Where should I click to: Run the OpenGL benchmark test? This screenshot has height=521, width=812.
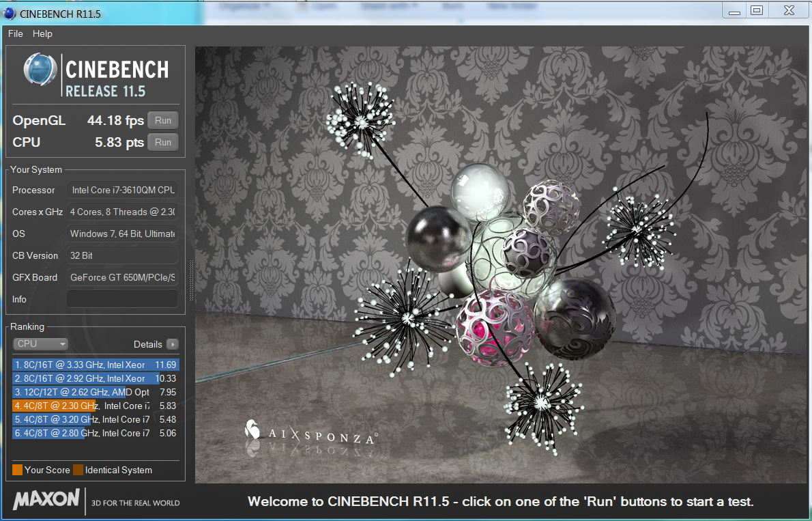pos(163,120)
